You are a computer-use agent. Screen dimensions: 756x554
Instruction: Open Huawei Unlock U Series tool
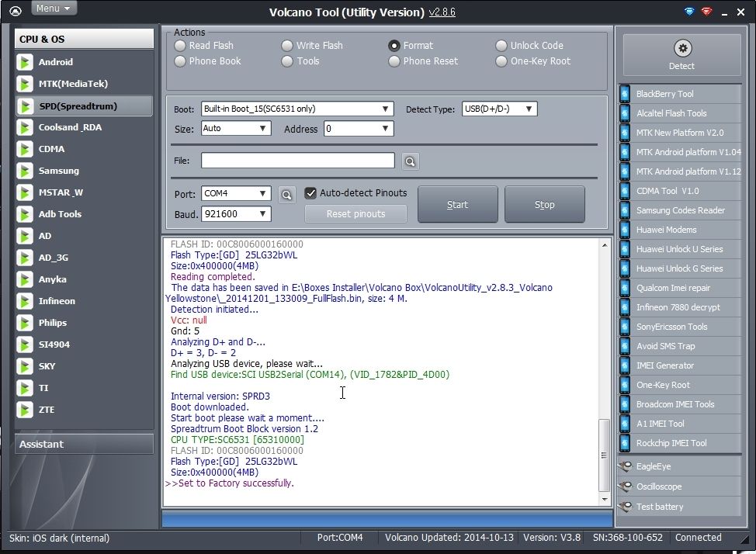(x=680, y=249)
